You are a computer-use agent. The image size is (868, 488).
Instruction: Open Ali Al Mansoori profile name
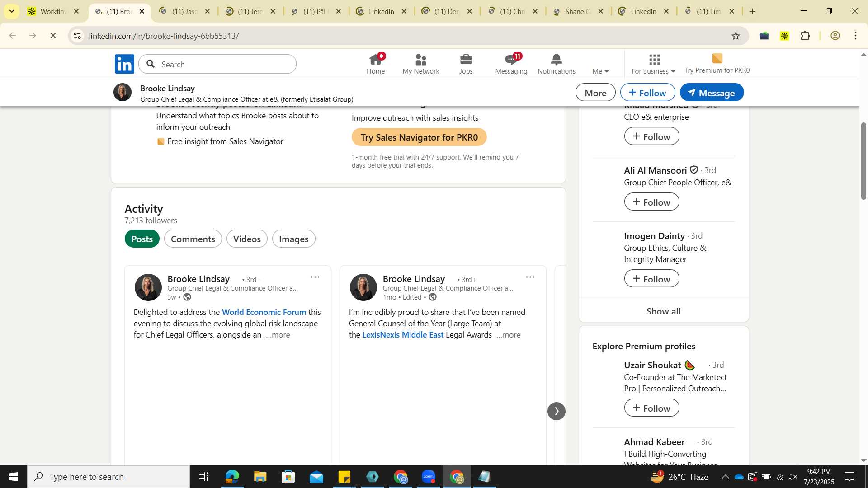[655, 170]
